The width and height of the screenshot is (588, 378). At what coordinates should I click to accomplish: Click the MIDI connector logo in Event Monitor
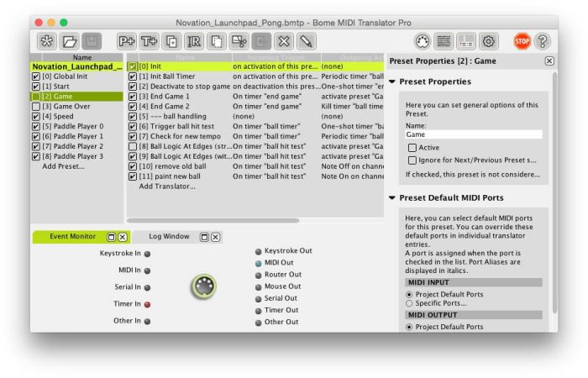coord(203,286)
